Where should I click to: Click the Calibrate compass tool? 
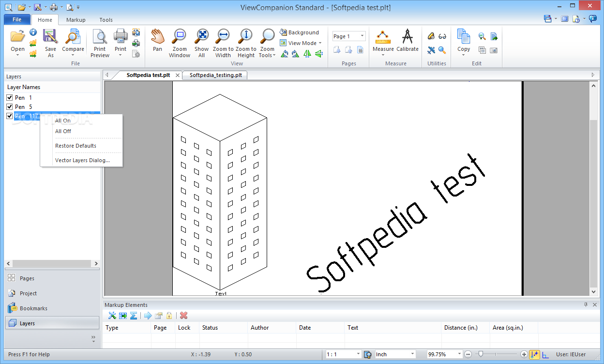pos(408,40)
